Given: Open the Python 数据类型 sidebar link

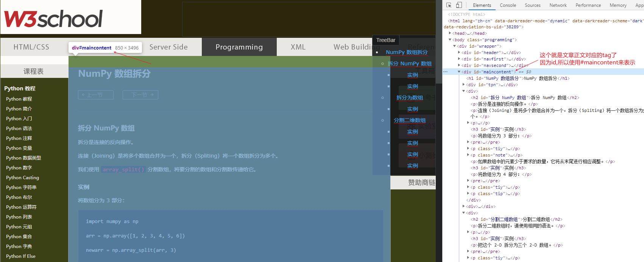Looking at the screenshot, I should coord(23,158).
